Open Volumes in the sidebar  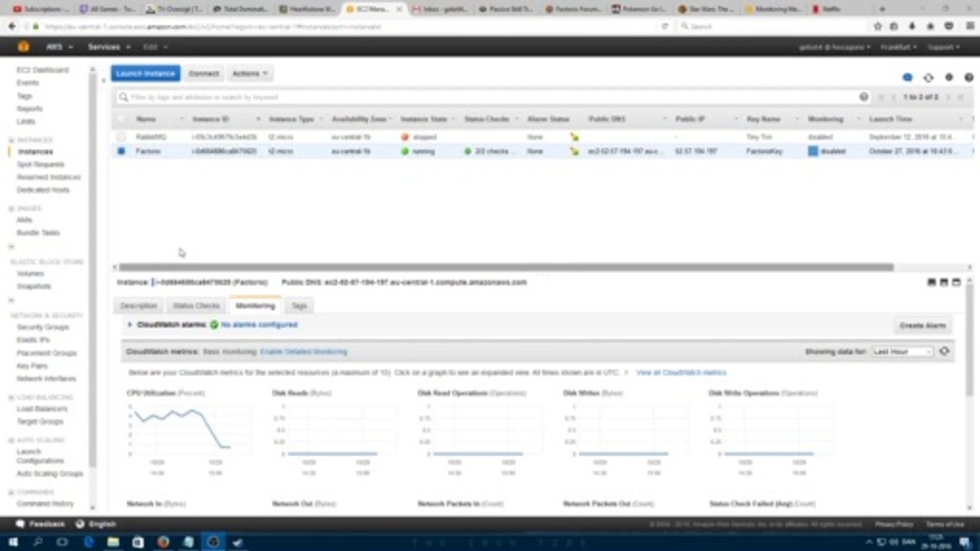pyautogui.click(x=31, y=273)
